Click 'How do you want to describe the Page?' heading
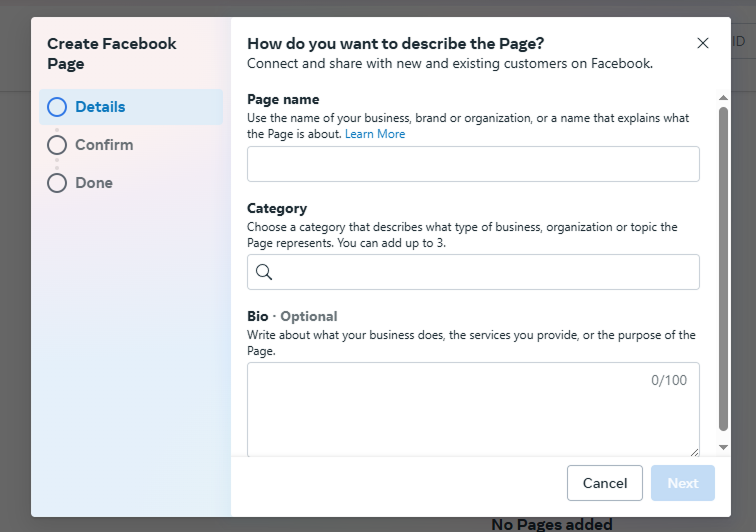 click(395, 43)
